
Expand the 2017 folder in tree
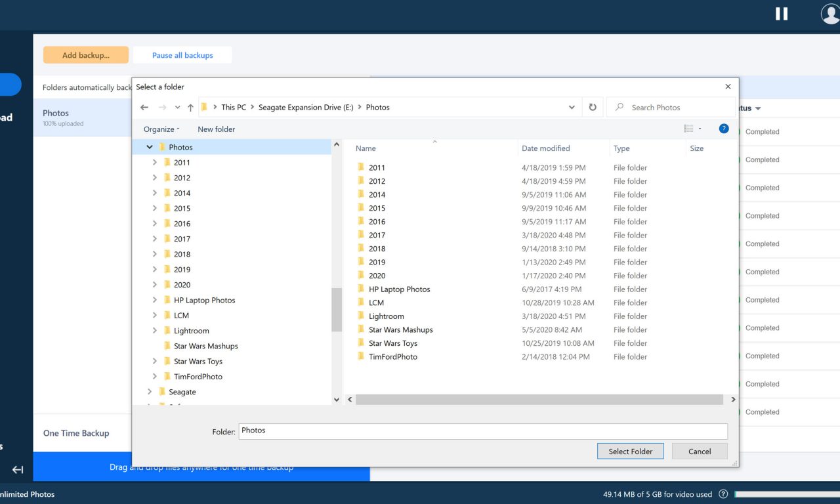point(155,239)
